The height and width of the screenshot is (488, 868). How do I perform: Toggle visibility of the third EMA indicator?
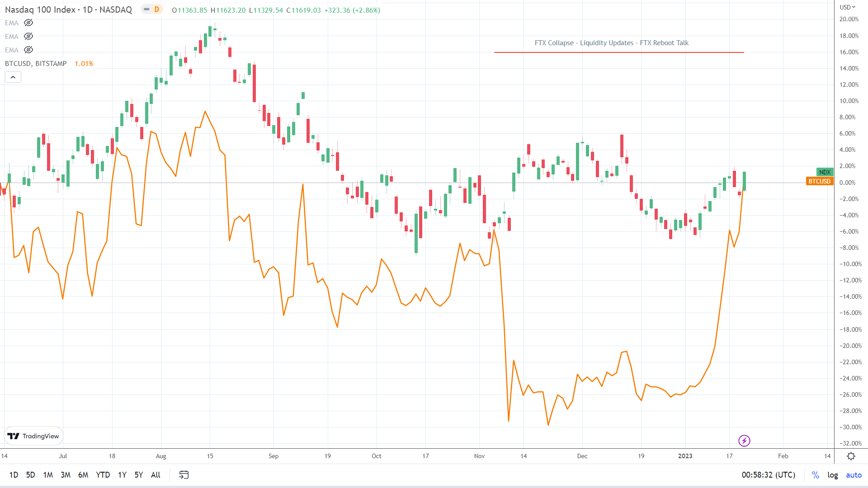coord(28,50)
